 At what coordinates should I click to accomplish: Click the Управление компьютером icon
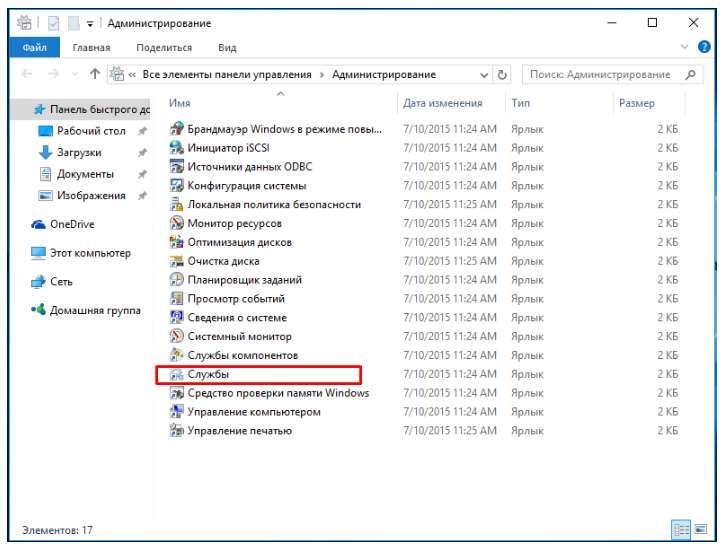[x=176, y=412]
